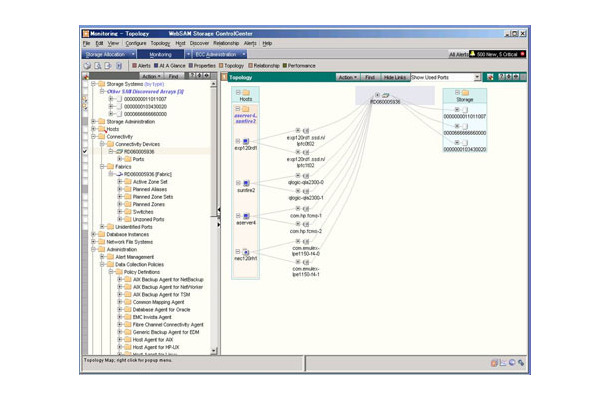The image size is (610, 400).
Task: Select storage array 000000011011007 icon in Storage group
Action: pyautogui.click(x=465, y=110)
